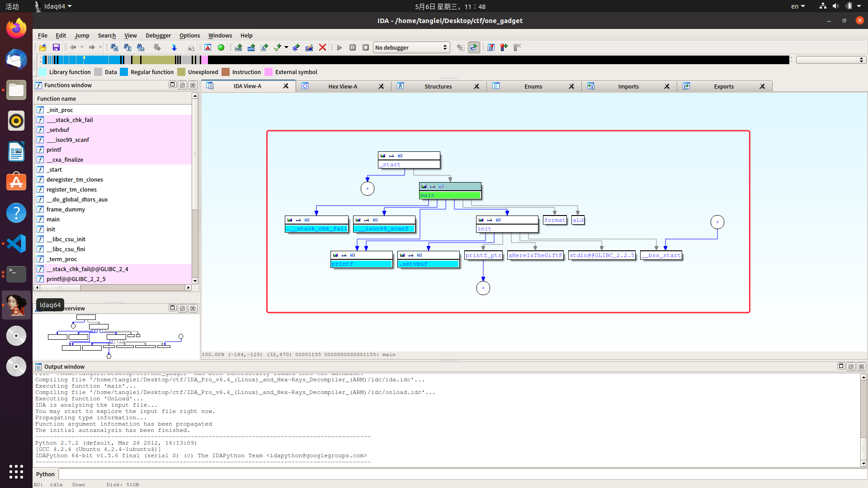
Task: Click the save database icon
Action: [56, 47]
